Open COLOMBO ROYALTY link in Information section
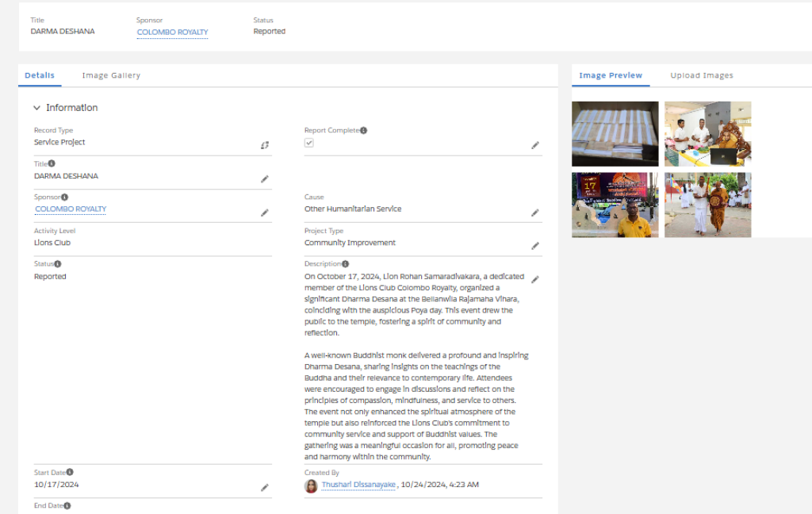This screenshot has height=514, width=812. point(71,209)
